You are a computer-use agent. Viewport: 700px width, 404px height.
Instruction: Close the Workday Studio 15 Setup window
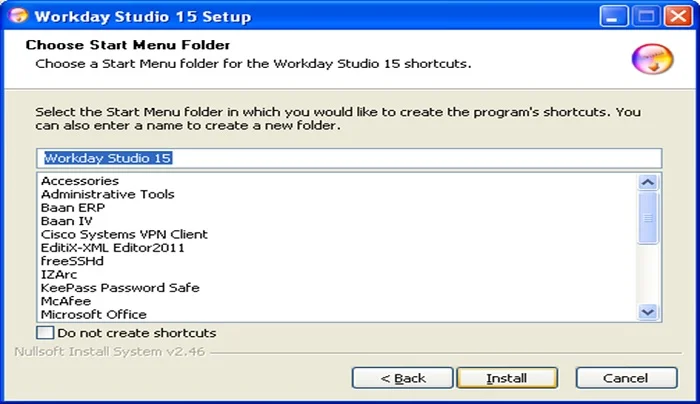tap(678, 17)
